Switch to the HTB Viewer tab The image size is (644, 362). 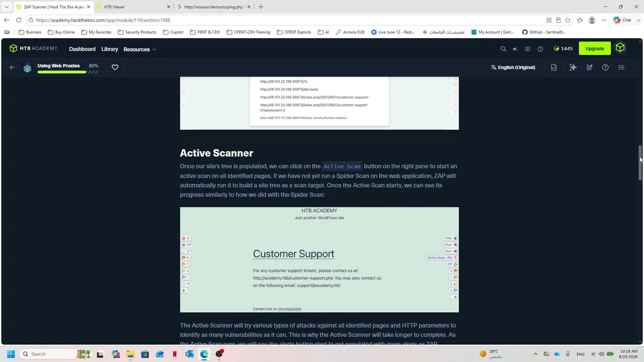[x=133, y=7]
